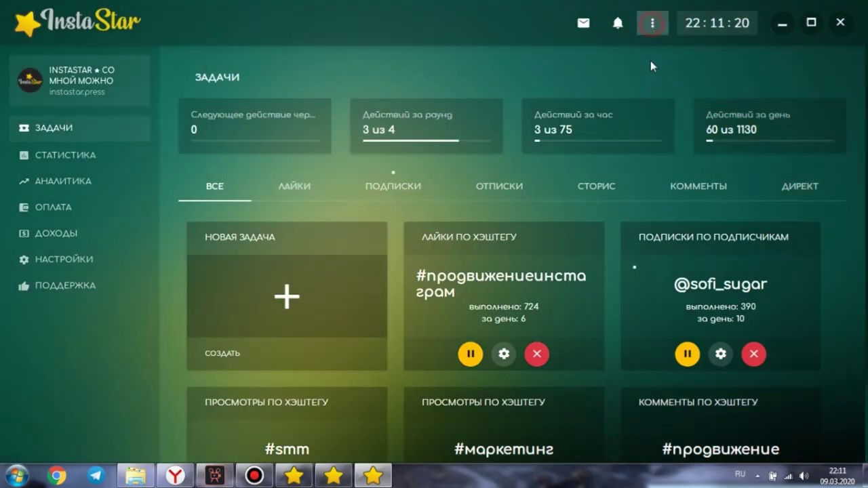Open АНАЛИТИКА in sidebar
The height and width of the screenshot is (488, 868).
point(80,181)
